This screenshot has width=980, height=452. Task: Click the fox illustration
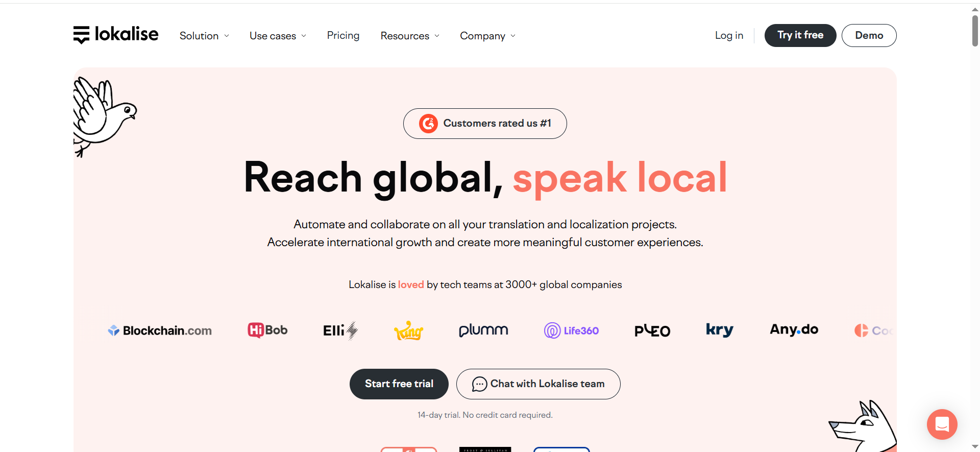coord(863,426)
